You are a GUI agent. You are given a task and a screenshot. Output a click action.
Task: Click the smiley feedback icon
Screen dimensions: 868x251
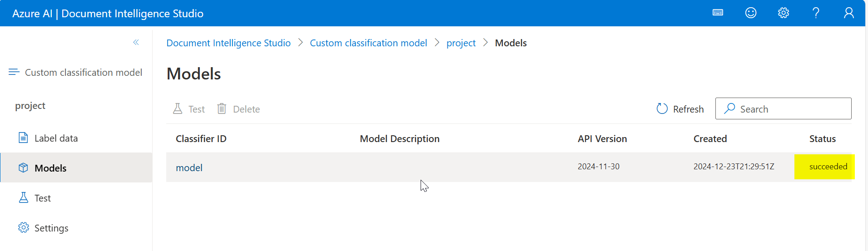pyautogui.click(x=751, y=13)
